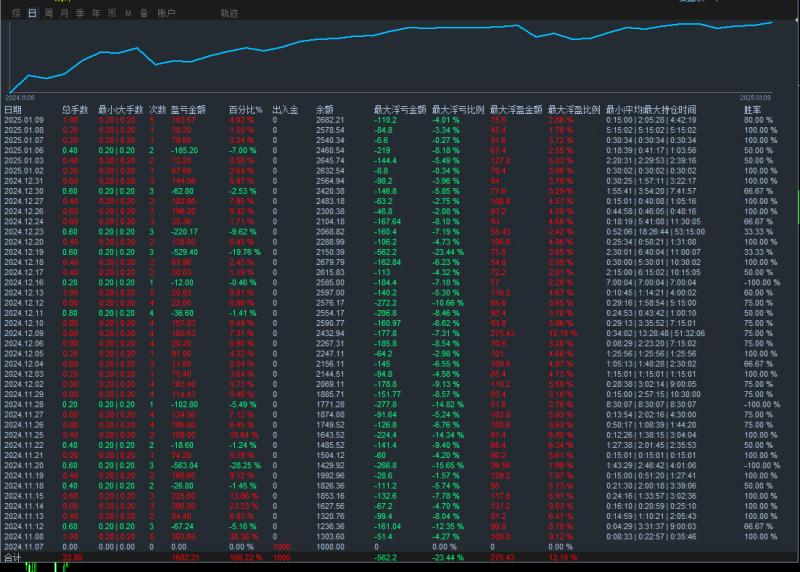
Task: Click the 总手数 column header
Action: click(x=75, y=109)
